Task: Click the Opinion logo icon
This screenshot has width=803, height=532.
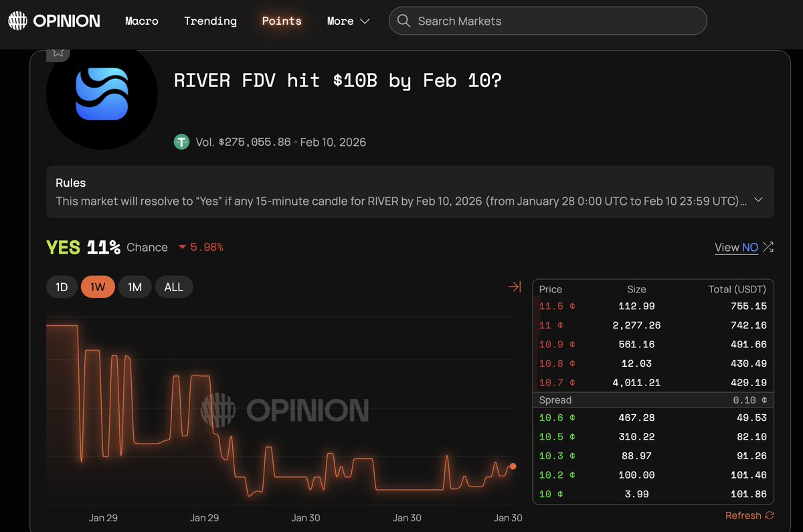Action: pos(17,21)
